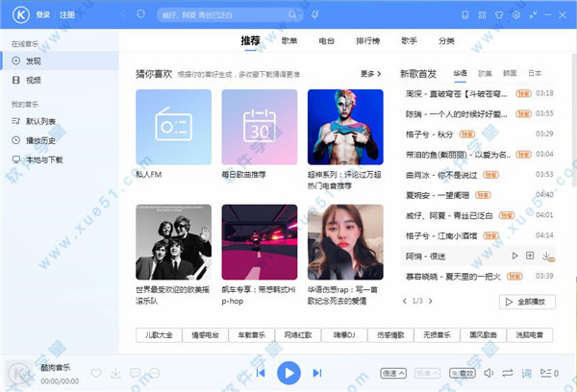
Task: Open 本地与下载 in the sidebar
Action: click(x=60, y=159)
